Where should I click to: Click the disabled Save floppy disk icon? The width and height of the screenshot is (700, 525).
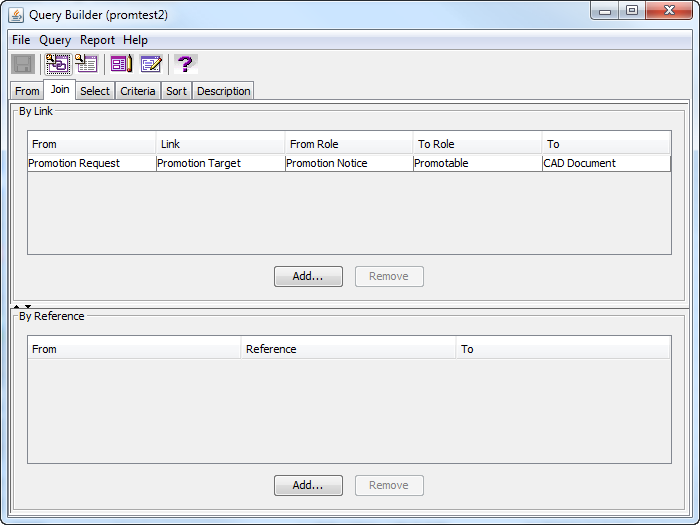[x=23, y=64]
